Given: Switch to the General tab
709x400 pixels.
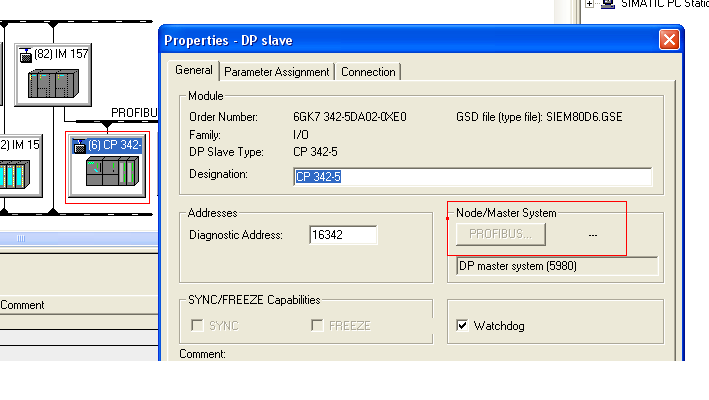Looking at the screenshot, I should [x=194, y=71].
